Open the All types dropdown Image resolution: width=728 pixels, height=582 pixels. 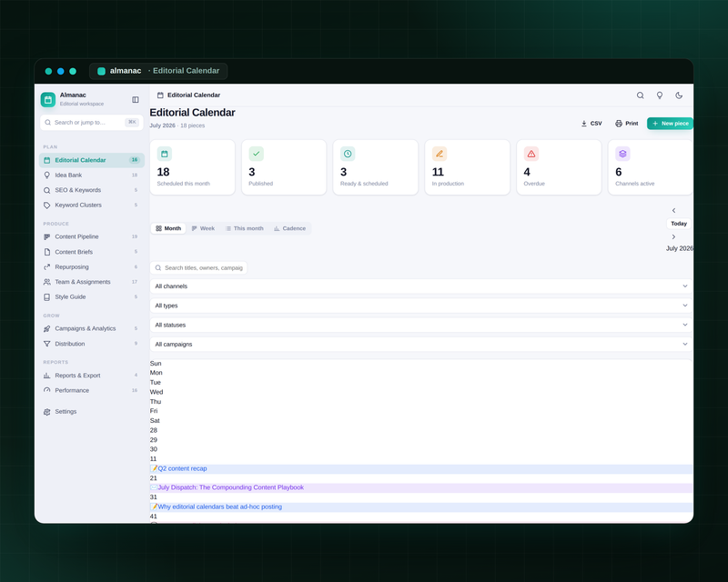coord(421,306)
